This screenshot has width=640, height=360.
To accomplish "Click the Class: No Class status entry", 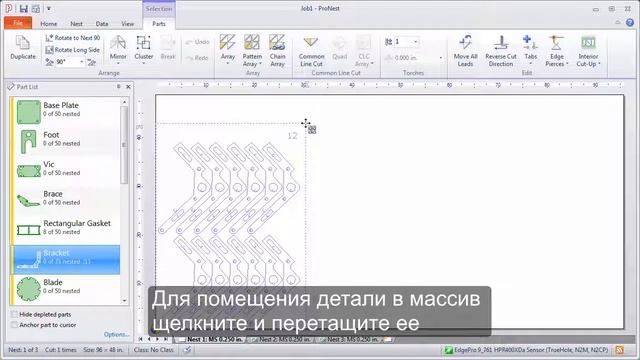I will 153,350.
